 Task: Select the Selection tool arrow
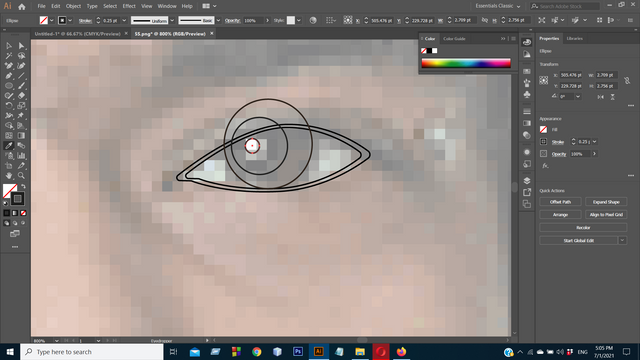[9, 46]
